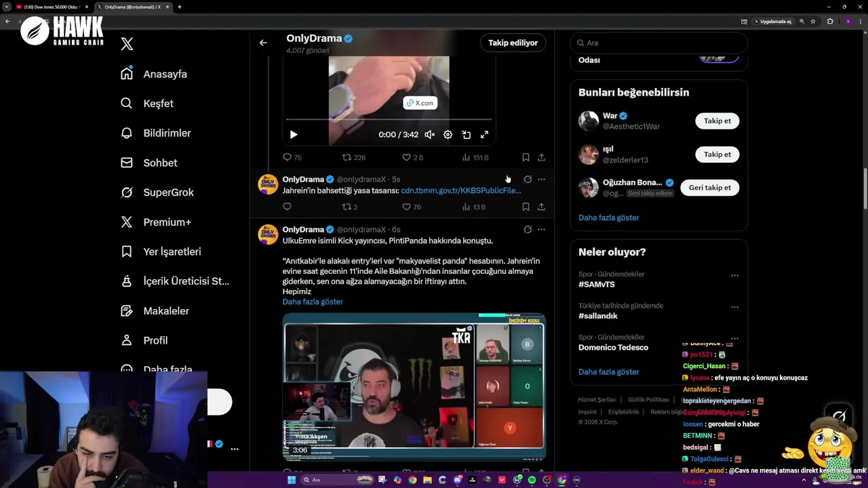
Task: Like the post showing 2 B likes
Action: [x=407, y=157]
